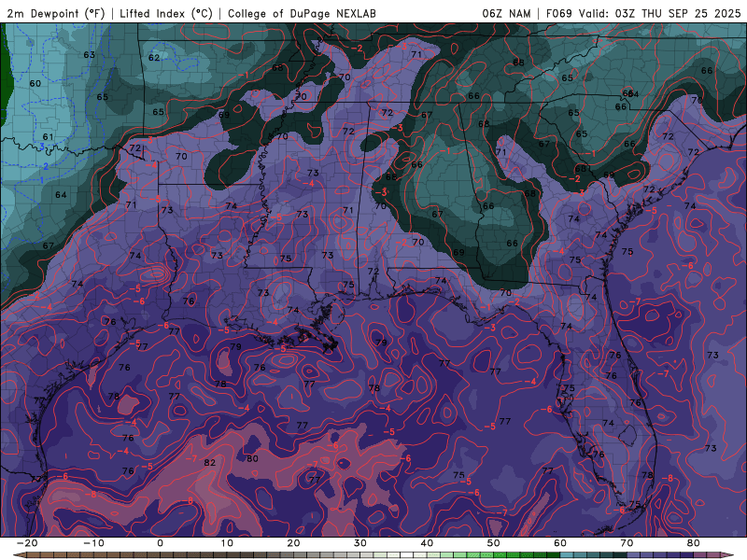
Task: Click the left arrow end of the color bar
Action: point(19,555)
